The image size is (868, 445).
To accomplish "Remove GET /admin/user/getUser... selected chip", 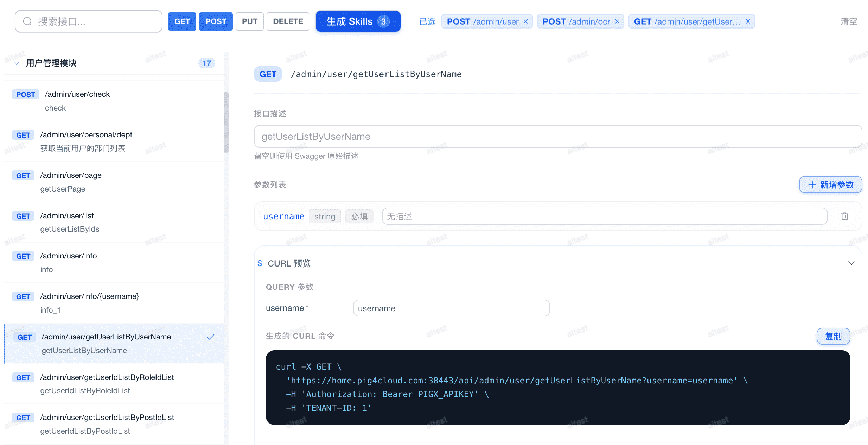I will point(748,21).
